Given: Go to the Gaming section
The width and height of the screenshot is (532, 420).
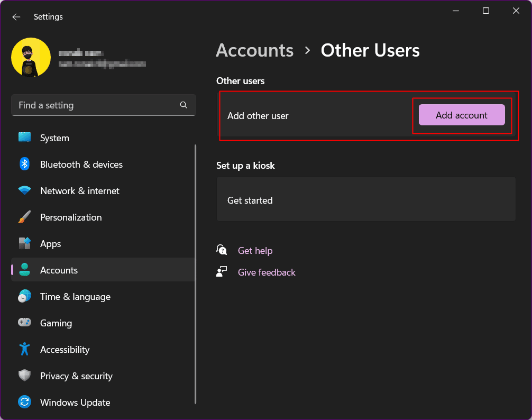Looking at the screenshot, I should click(56, 323).
